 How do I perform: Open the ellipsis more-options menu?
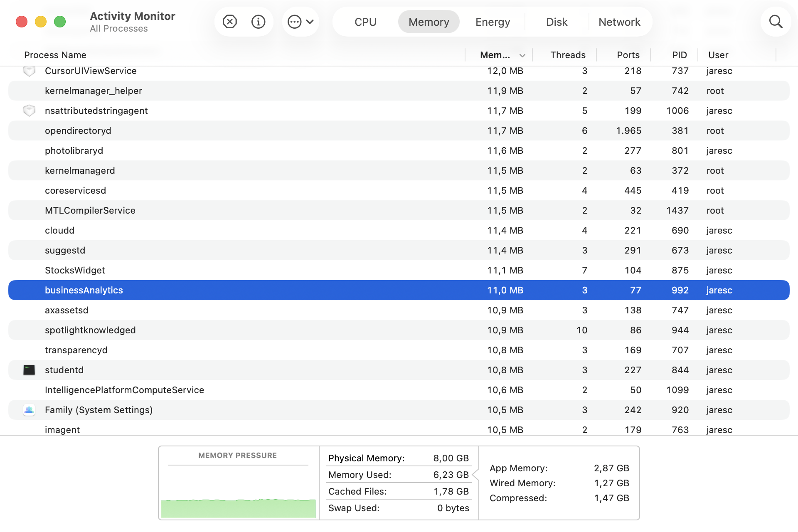click(x=300, y=22)
